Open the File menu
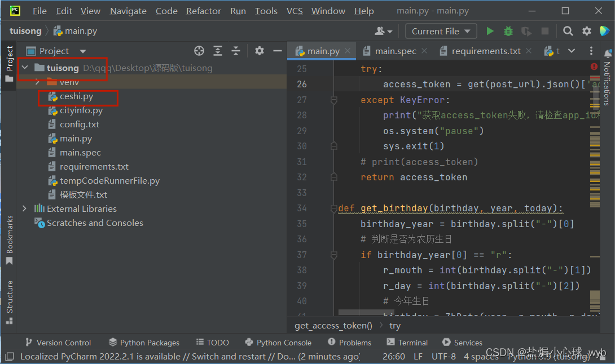Image resolution: width=615 pixels, height=364 pixels. 39,11
